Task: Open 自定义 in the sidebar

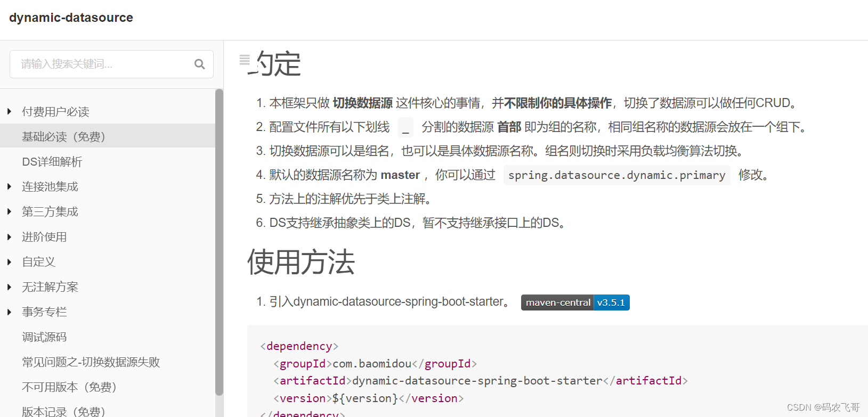Action: (x=38, y=262)
